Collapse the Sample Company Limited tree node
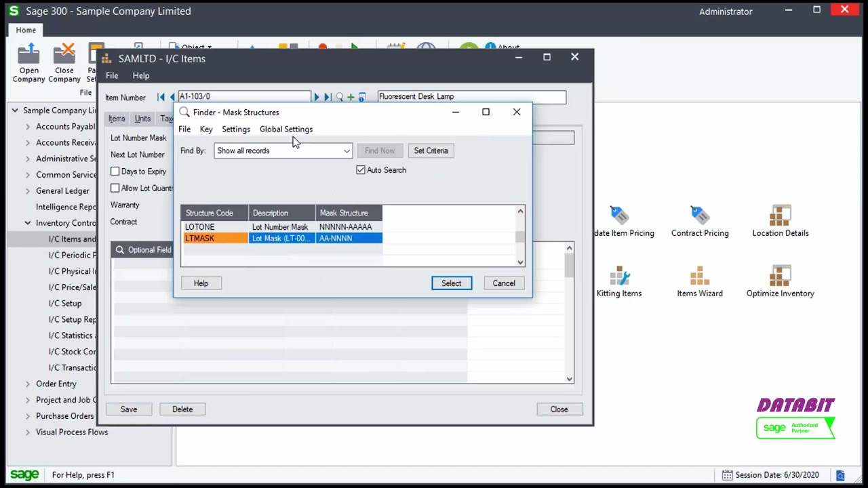The height and width of the screenshot is (488, 868). point(15,110)
